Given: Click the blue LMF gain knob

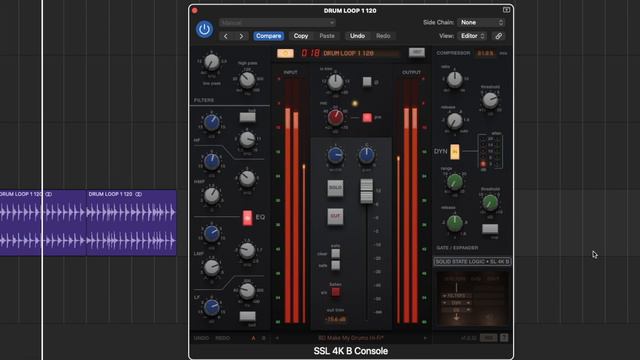Looking at the screenshot, I should tap(211, 233).
